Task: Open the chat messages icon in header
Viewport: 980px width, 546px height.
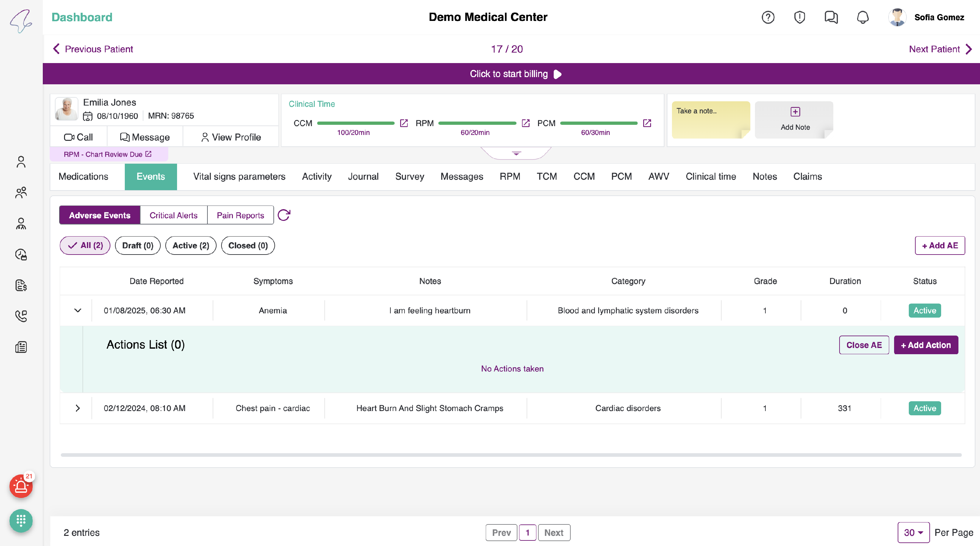Action: [831, 18]
